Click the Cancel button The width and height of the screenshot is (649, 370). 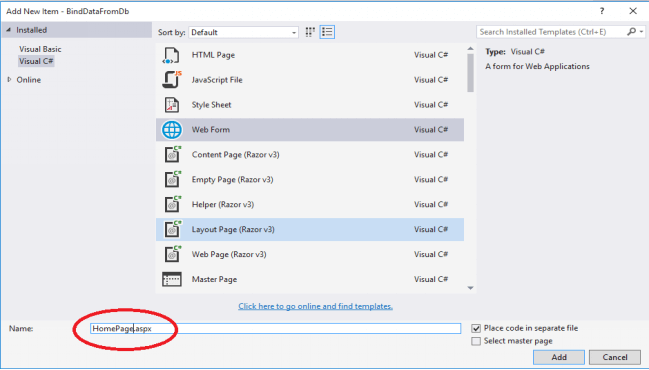coord(615,357)
